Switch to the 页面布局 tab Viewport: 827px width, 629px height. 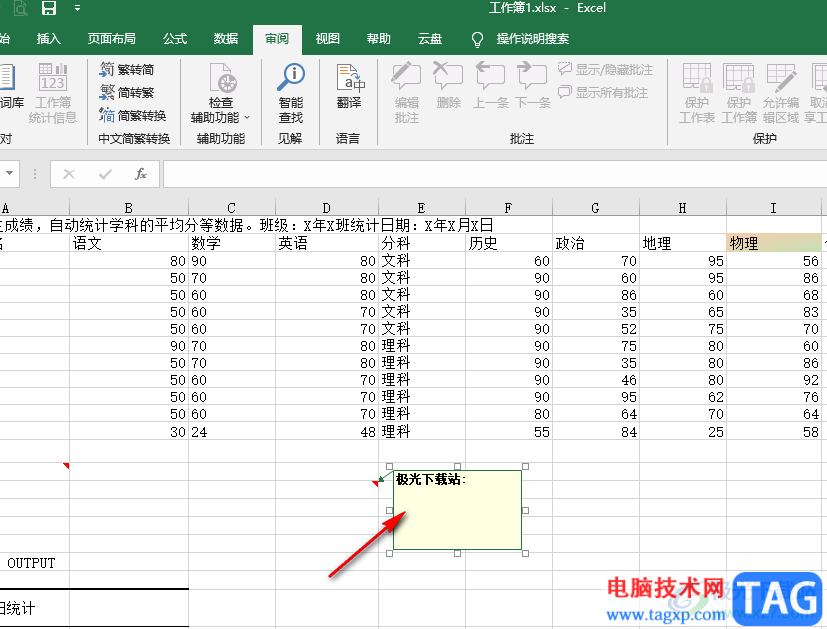[111, 38]
